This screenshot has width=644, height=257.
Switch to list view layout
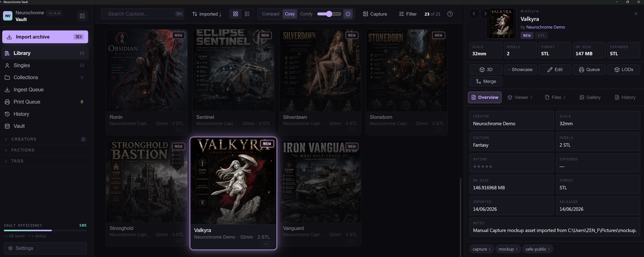click(247, 14)
